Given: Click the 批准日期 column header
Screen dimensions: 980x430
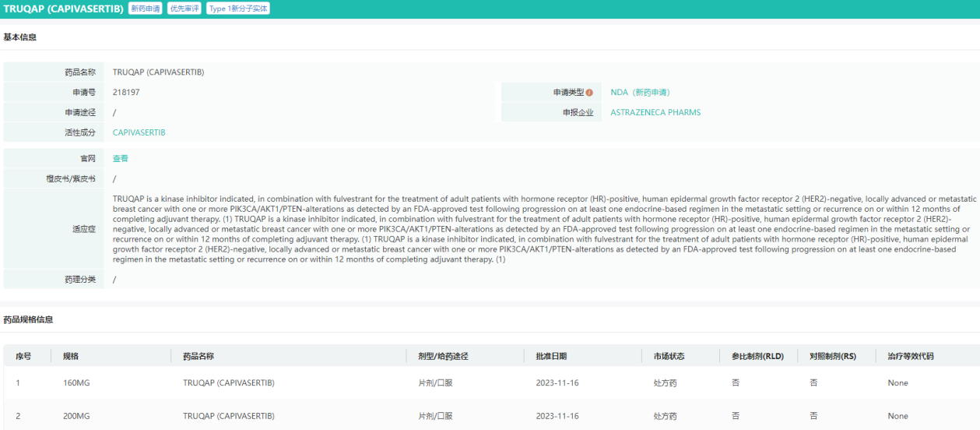Looking at the screenshot, I should pos(551,356).
